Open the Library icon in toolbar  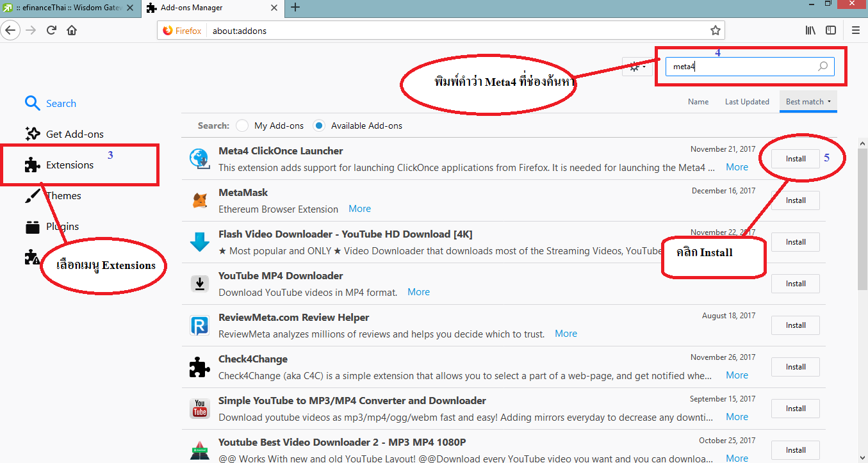tap(810, 30)
